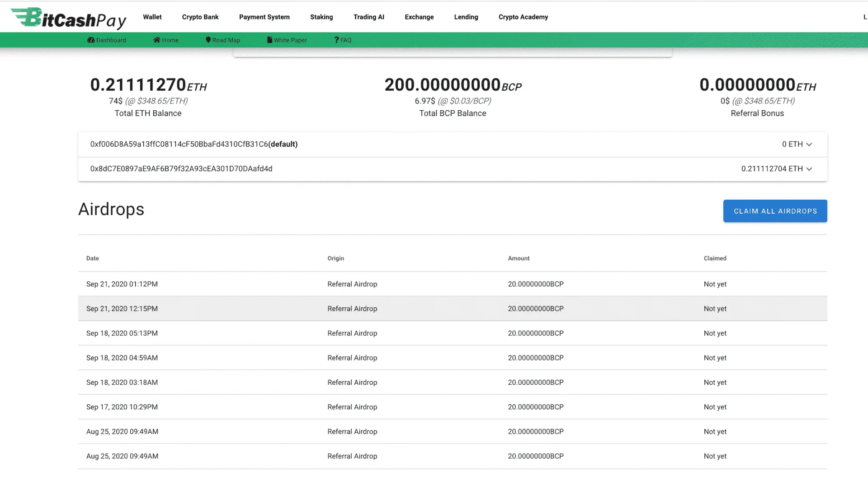Screen dimensions: 868x477
Task: Click the Claim All Airdrops button
Action: [x=775, y=211]
